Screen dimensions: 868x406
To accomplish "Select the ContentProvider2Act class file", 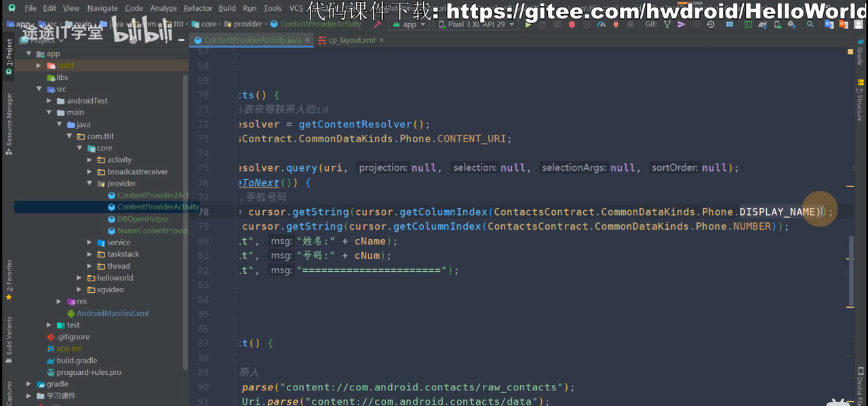I will [x=148, y=195].
